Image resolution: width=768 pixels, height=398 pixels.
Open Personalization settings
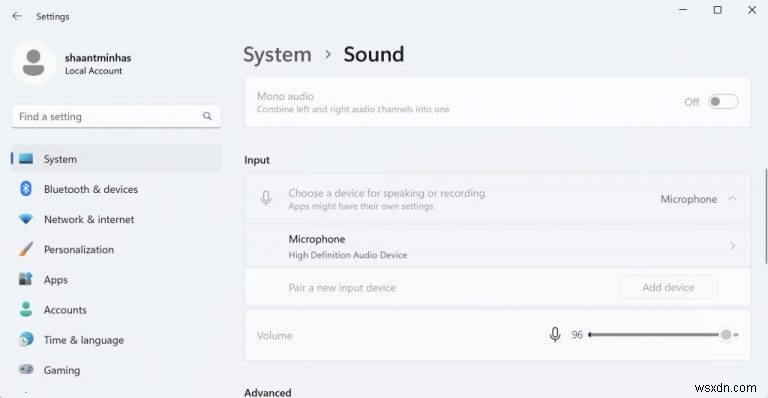point(116,249)
